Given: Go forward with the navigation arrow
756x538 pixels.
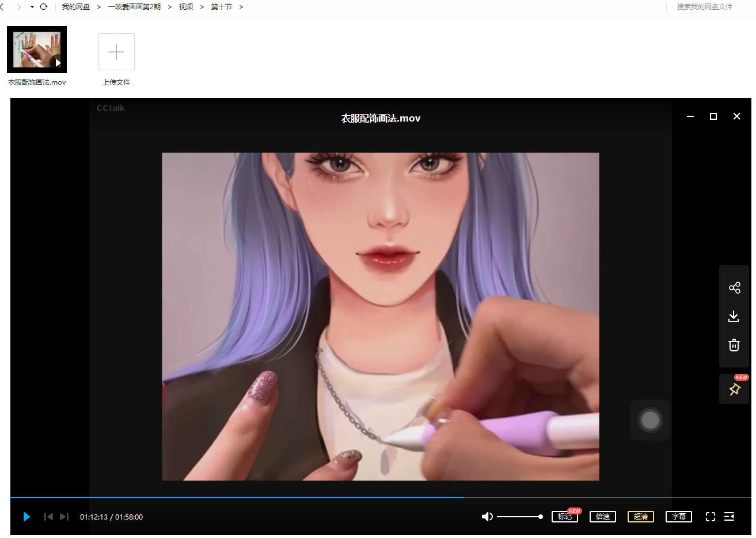Looking at the screenshot, I should click(x=18, y=7).
